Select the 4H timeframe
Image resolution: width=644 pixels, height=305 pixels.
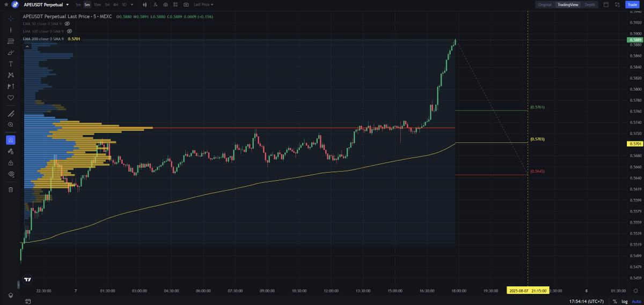pos(115,4)
